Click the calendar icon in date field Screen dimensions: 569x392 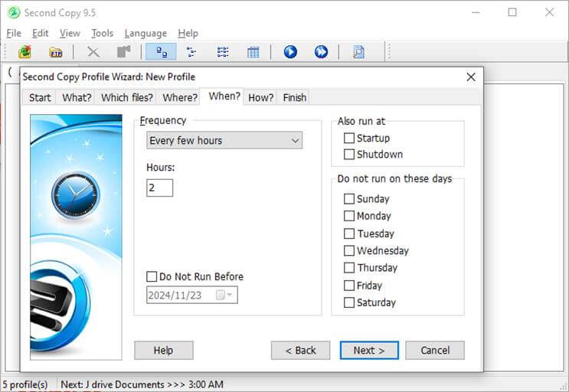[x=220, y=295]
